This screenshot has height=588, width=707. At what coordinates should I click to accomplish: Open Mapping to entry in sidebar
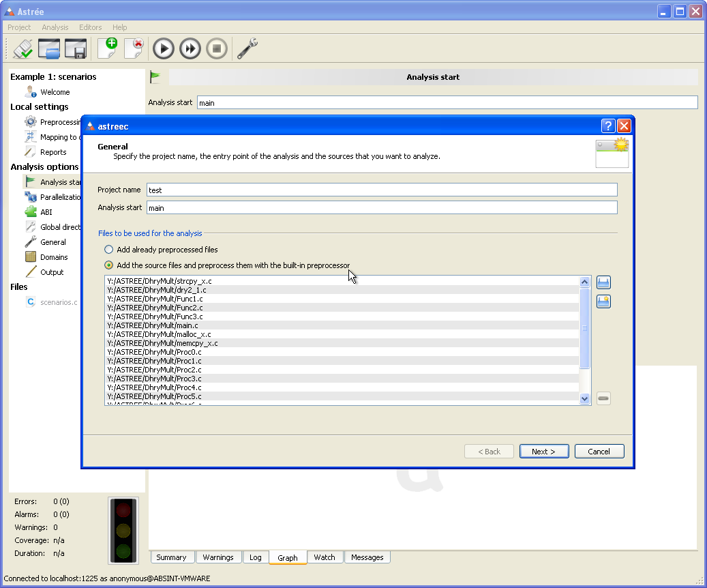[52, 137]
